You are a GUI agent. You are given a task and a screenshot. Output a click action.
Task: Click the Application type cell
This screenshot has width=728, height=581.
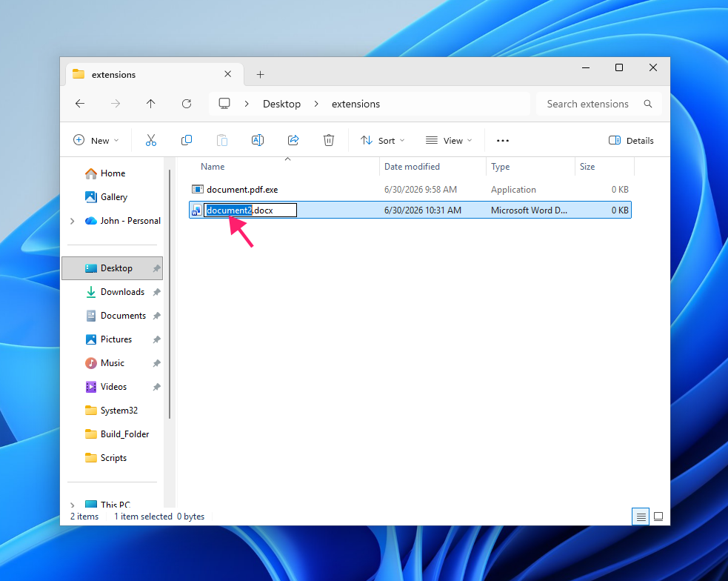coord(513,190)
